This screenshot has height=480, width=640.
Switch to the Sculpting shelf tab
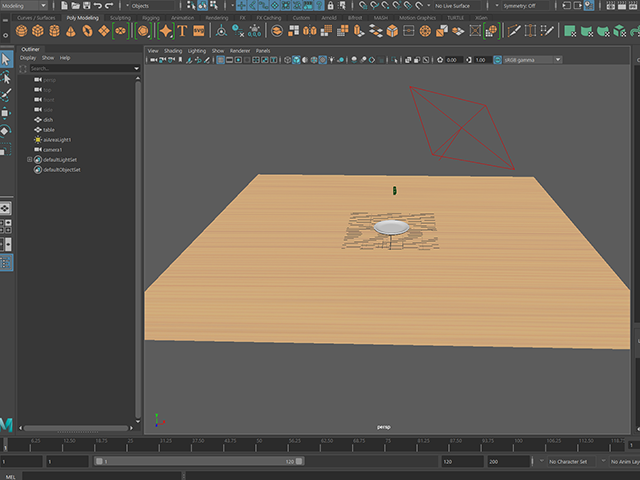tap(120, 18)
